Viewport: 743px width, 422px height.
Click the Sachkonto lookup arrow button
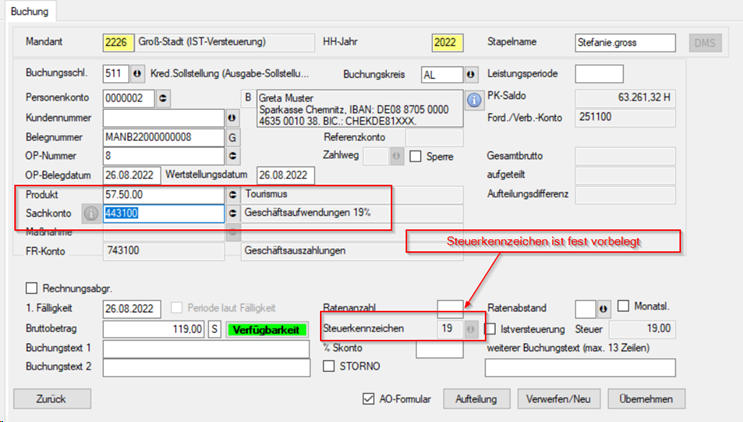coord(233,213)
